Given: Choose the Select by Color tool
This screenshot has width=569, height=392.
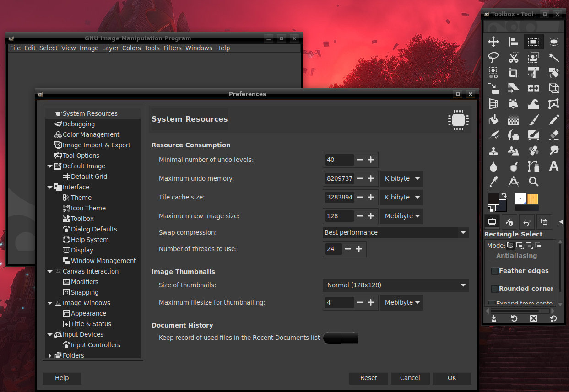Looking at the screenshot, I should click(x=493, y=73).
